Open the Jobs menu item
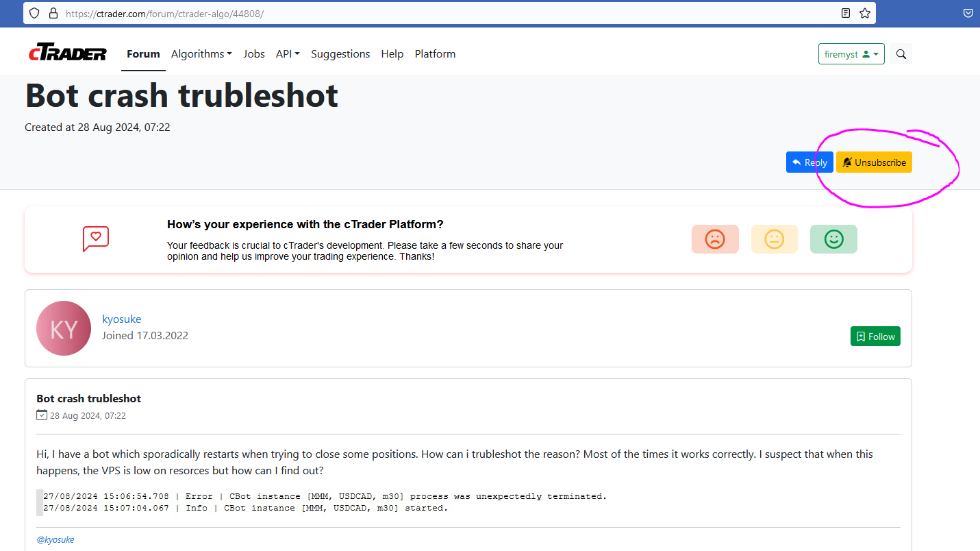980x551 pixels. 254,54
